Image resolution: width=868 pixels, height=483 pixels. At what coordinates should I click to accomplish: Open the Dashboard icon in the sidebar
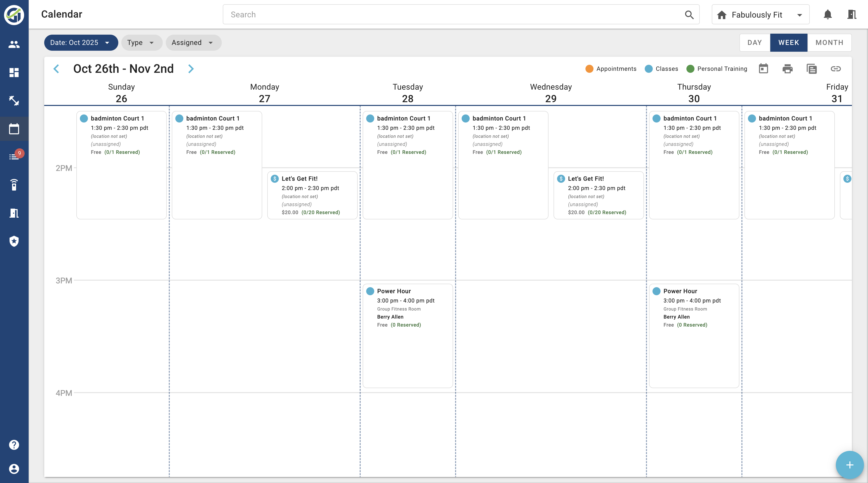(x=14, y=72)
